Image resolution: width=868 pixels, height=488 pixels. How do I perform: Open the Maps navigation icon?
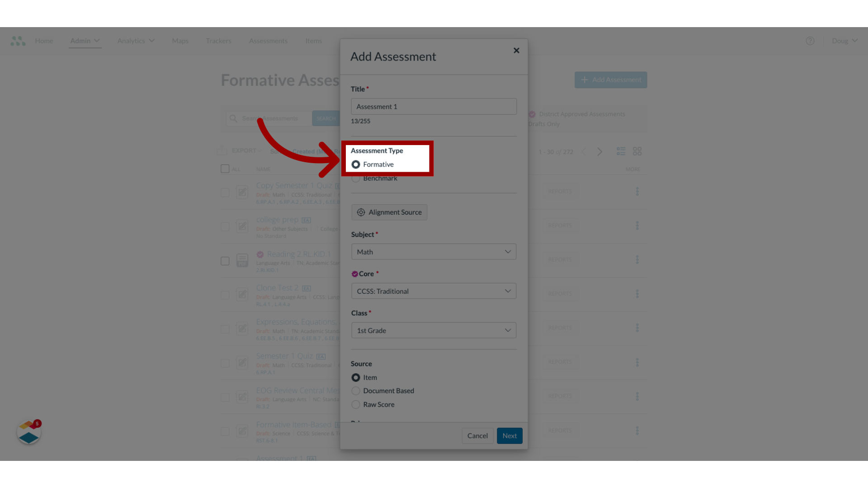point(180,41)
